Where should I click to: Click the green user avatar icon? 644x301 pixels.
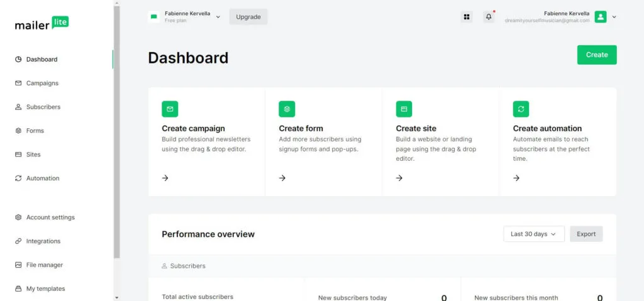click(601, 17)
